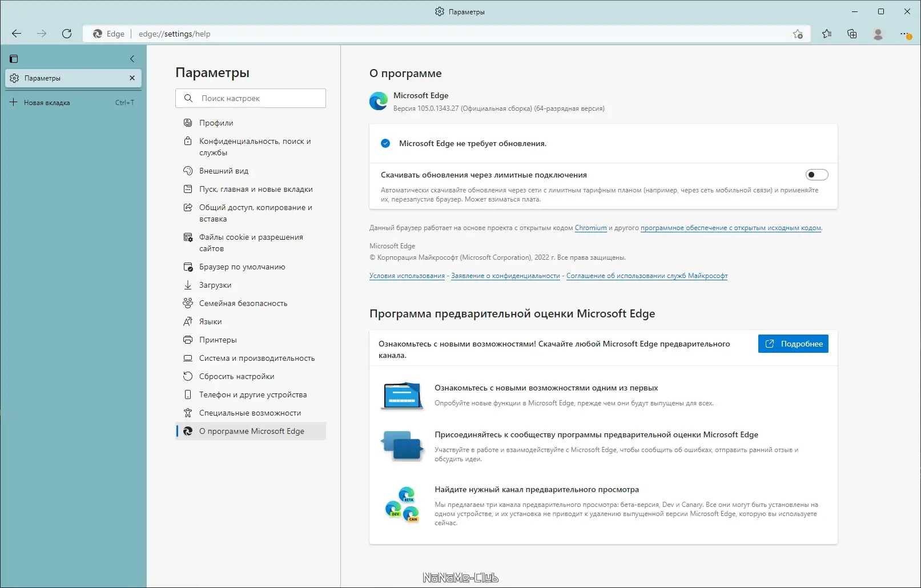Open the Языки settings section
The image size is (921, 588).
pyautogui.click(x=251, y=321)
